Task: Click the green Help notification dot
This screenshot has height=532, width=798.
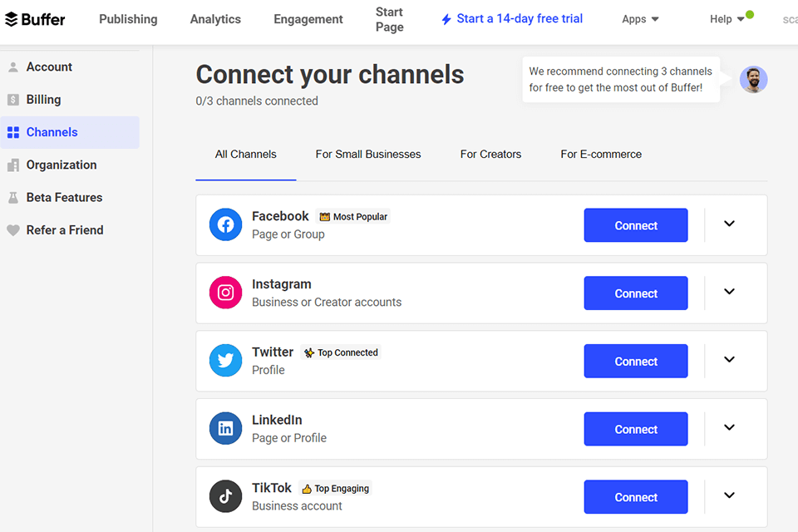Action: point(750,14)
